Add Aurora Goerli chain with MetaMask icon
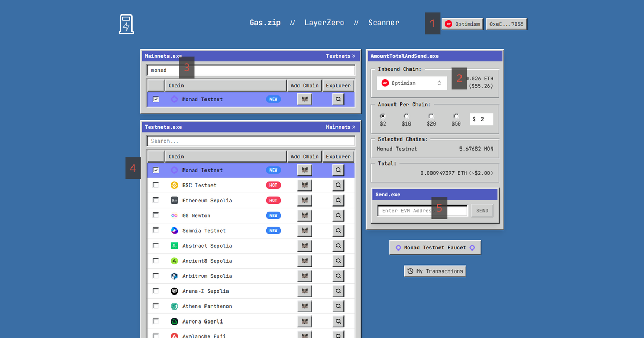Image resolution: width=644 pixels, height=338 pixels. pyautogui.click(x=305, y=321)
